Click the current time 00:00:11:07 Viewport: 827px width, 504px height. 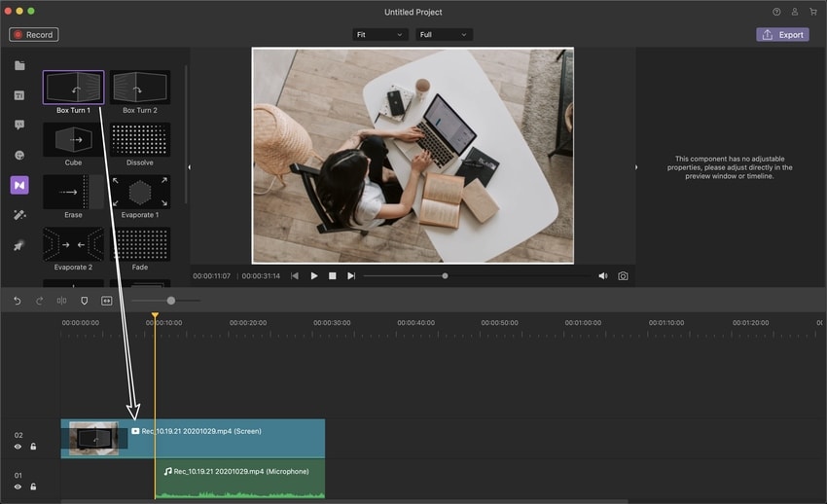(x=211, y=275)
